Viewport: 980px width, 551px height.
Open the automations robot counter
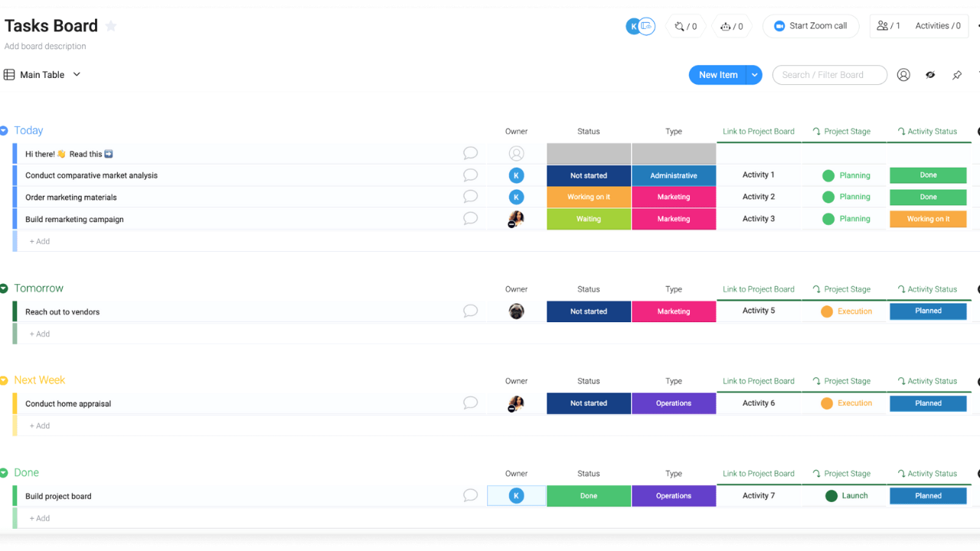[726, 26]
